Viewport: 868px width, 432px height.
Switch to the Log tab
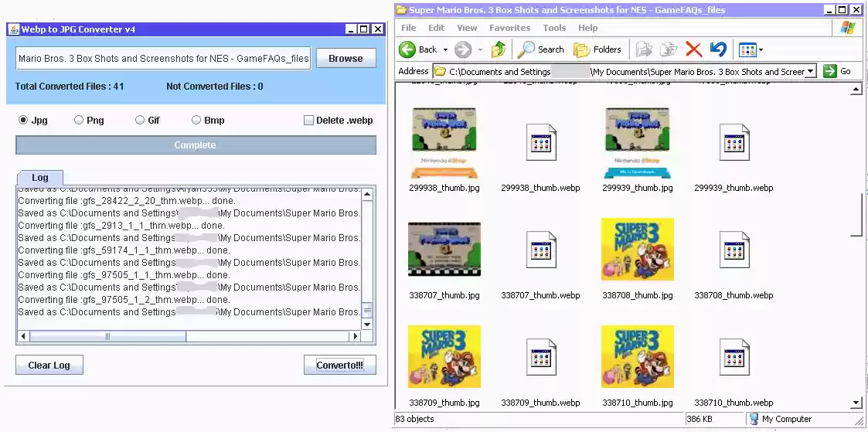[39, 178]
